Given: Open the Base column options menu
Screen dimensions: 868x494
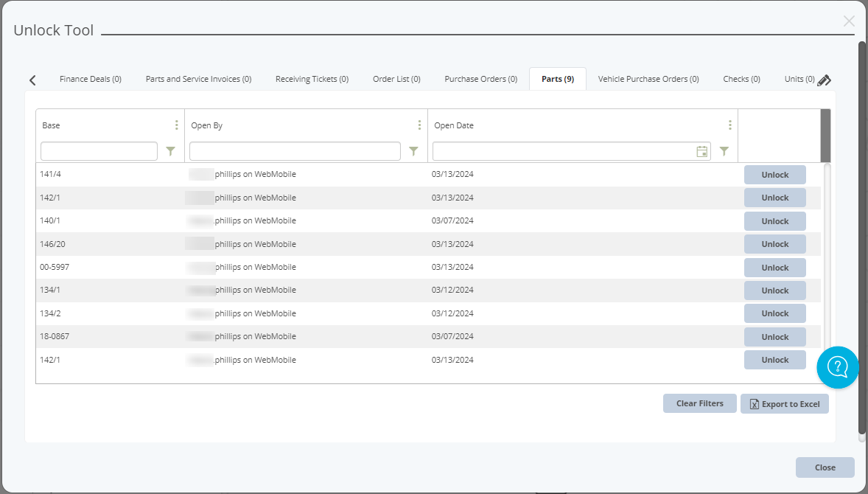Looking at the screenshot, I should coord(177,125).
